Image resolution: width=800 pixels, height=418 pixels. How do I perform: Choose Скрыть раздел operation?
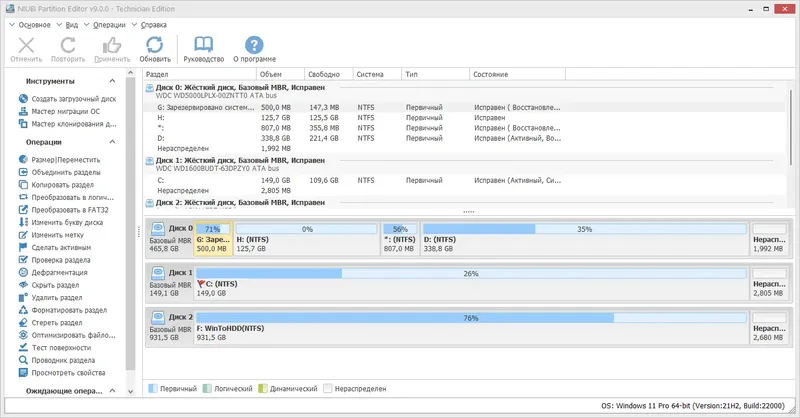49,285
